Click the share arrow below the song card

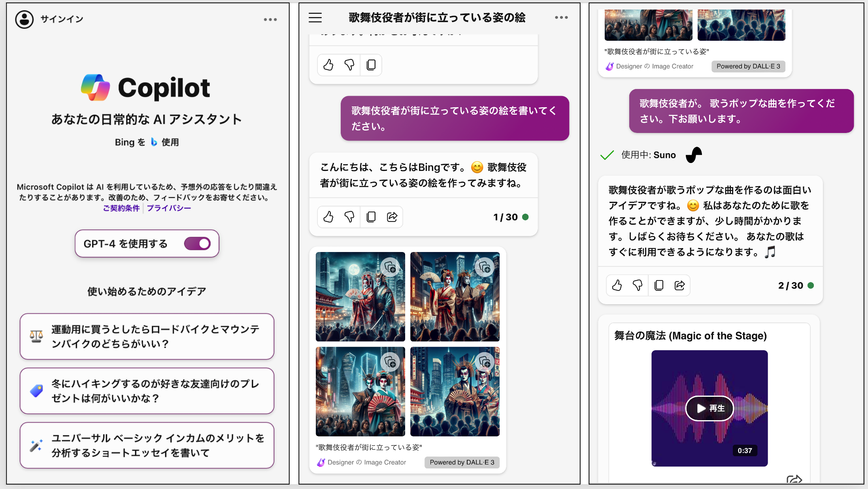point(794,480)
